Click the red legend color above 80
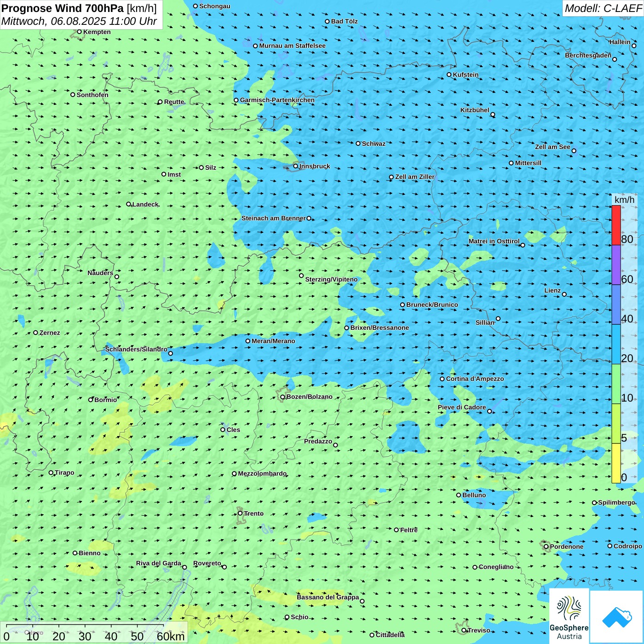 click(x=616, y=225)
